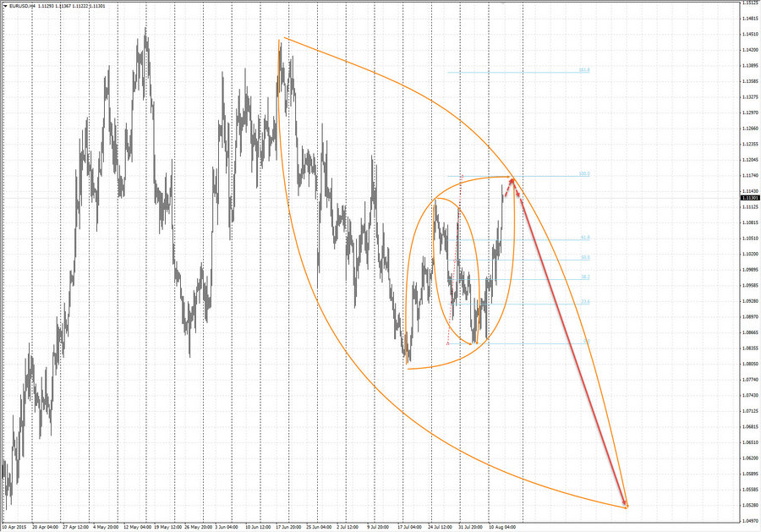Click the 1.14815 price scale label
Image resolution: width=761 pixels, height=532 pixels.
(x=750, y=19)
